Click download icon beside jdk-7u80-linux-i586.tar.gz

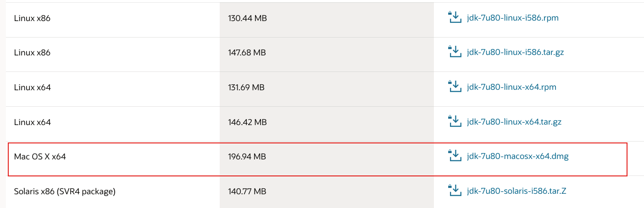coord(454,52)
